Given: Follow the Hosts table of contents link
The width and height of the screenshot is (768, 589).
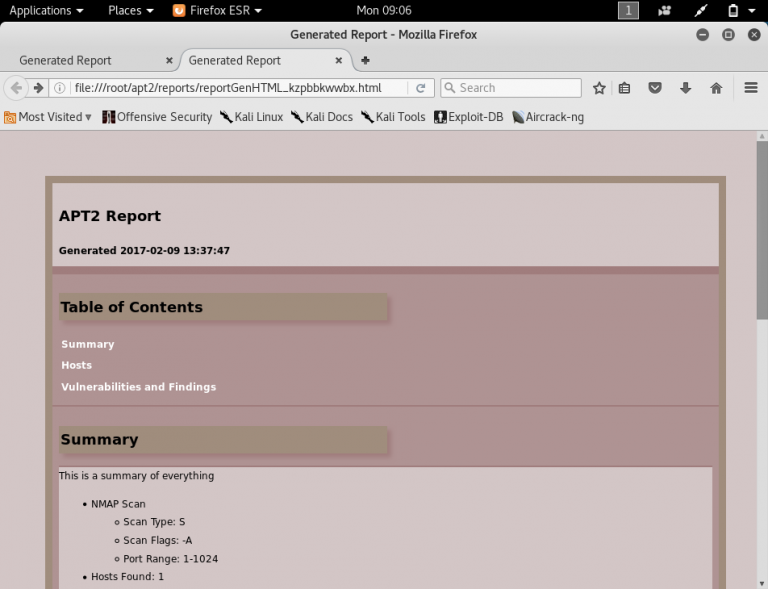Looking at the screenshot, I should tap(76, 365).
